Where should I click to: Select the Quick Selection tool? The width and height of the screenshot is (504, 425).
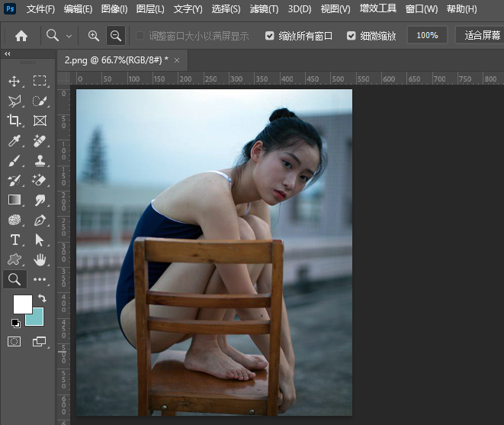pyautogui.click(x=40, y=101)
